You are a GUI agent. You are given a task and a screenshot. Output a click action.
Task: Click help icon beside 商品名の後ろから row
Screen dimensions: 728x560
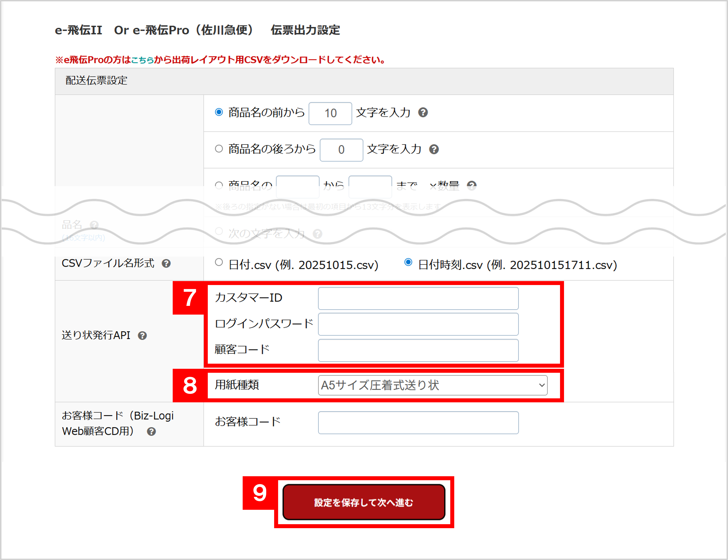(x=434, y=149)
